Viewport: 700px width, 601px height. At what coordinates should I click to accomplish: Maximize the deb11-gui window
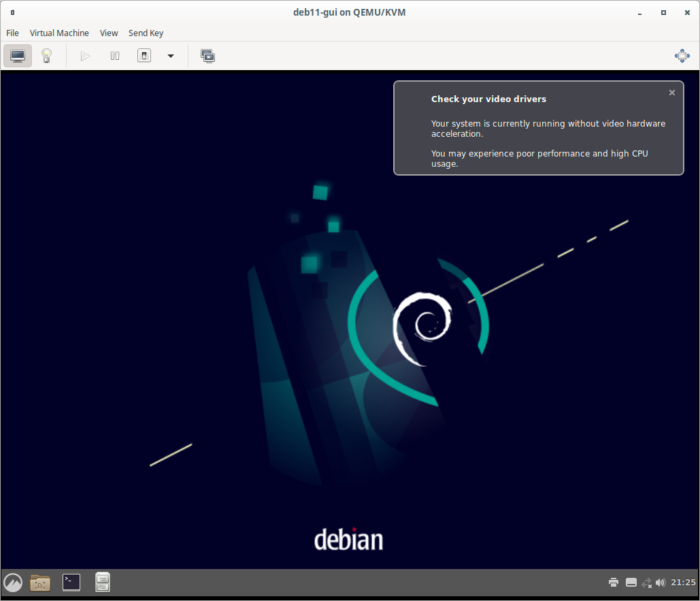pos(663,12)
